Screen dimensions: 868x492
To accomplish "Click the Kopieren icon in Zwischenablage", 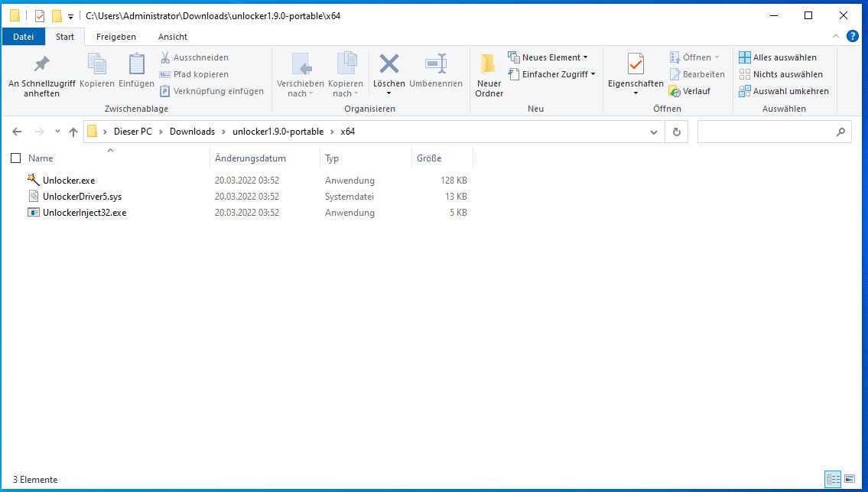I will tap(97, 64).
